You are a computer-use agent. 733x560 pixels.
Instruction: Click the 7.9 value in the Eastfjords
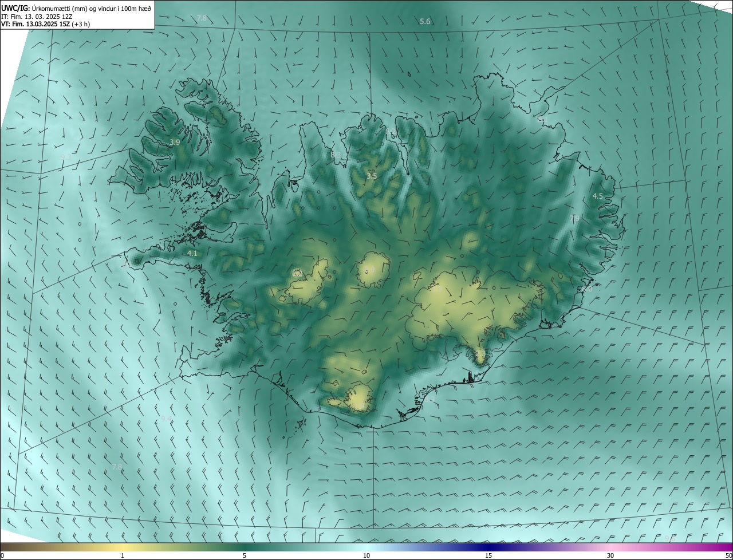click(574, 219)
